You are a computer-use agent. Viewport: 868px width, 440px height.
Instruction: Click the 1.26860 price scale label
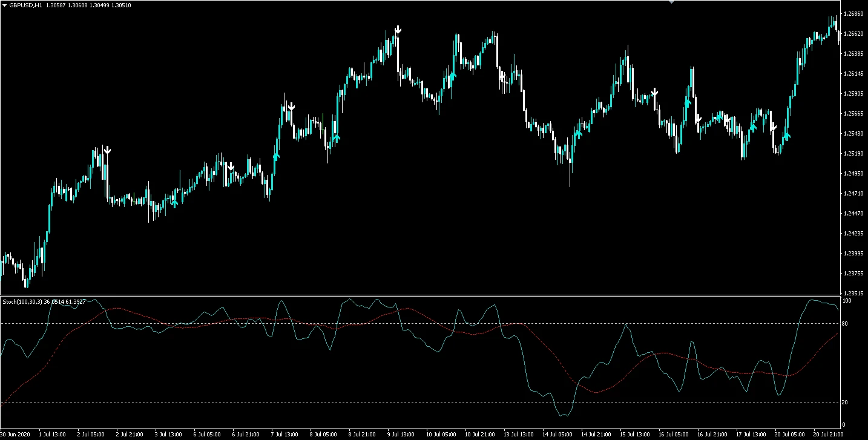tap(852, 14)
